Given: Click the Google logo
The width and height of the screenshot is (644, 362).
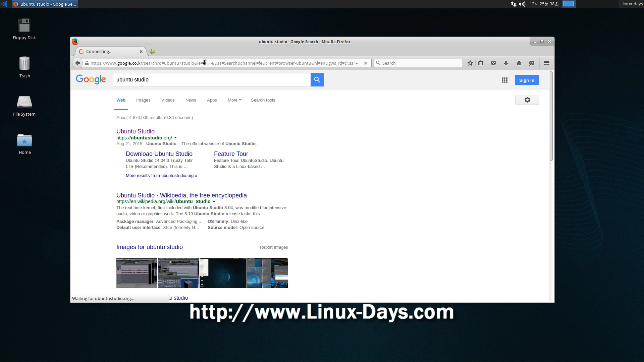Looking at the screenshot, I should click(x=91, y=79).
